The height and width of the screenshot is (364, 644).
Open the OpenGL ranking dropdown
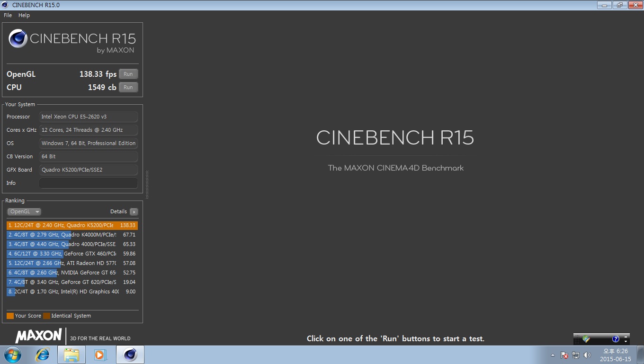24,212
